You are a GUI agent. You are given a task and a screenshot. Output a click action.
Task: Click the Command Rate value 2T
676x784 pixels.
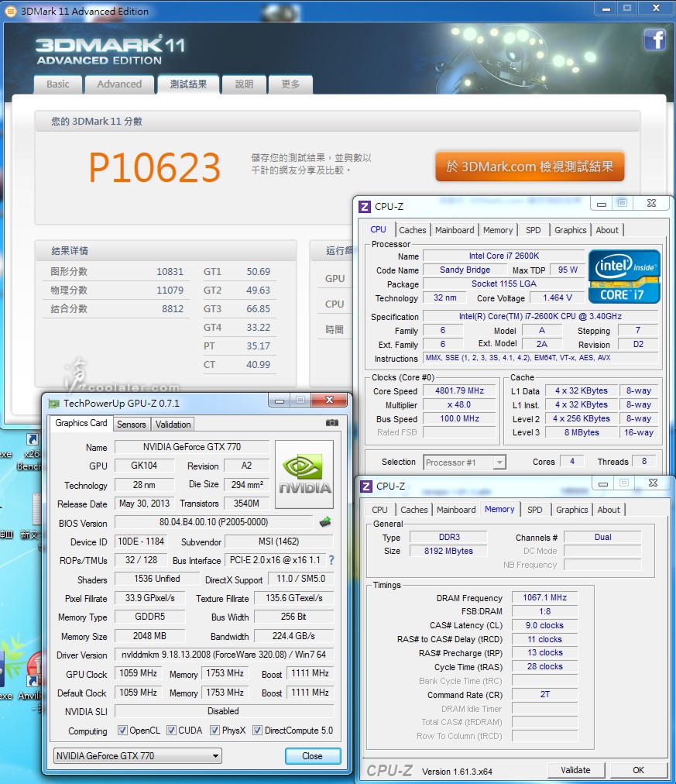click(544, 694)
